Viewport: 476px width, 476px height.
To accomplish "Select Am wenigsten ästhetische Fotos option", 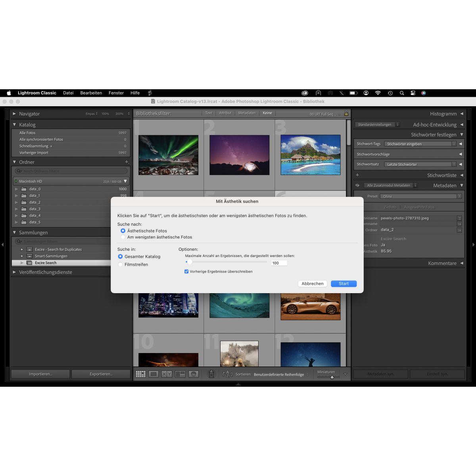I will (123, 237).
